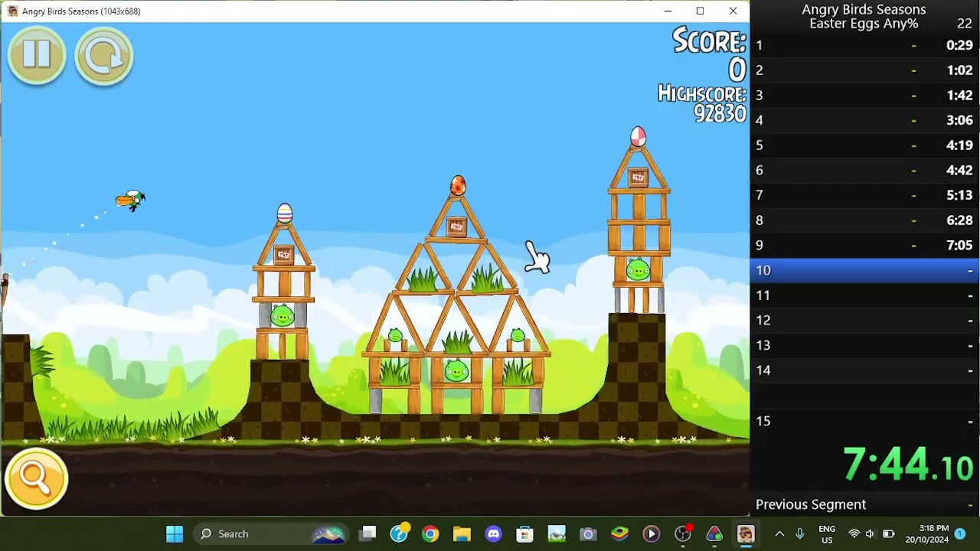The height and width of the screenshot is (551, 980).
Task: Click the 7:44.10 green timer display
Action: [x=908, y=464]
